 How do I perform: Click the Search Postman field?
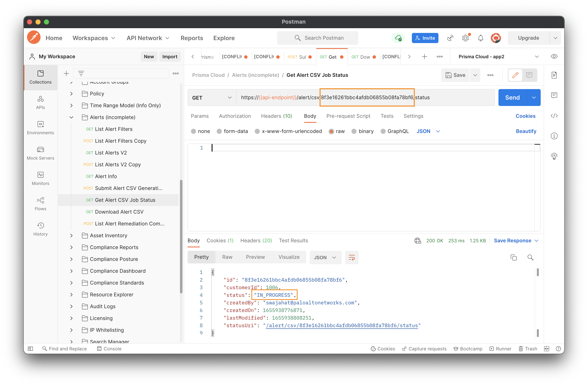(317, 38)
